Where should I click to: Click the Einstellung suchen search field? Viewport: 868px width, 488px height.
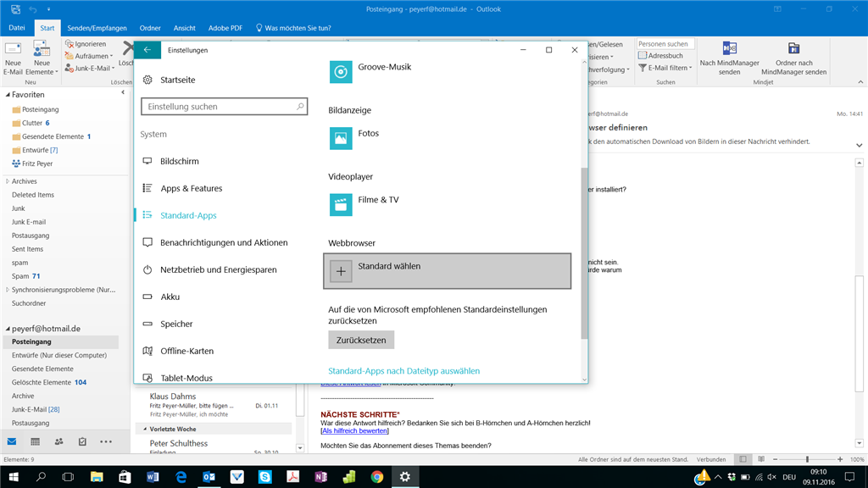coord(224,106)
